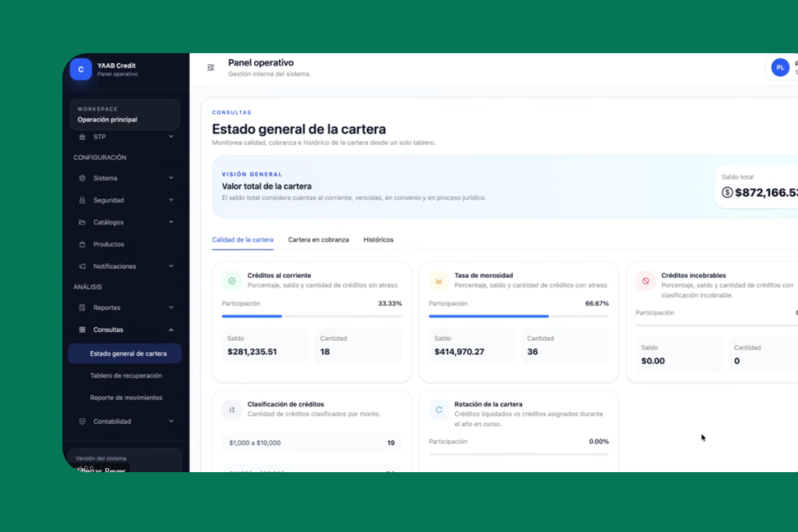
Task: Click the Clasificación de créditos sort icon
Action: click(x=232, y=409)
